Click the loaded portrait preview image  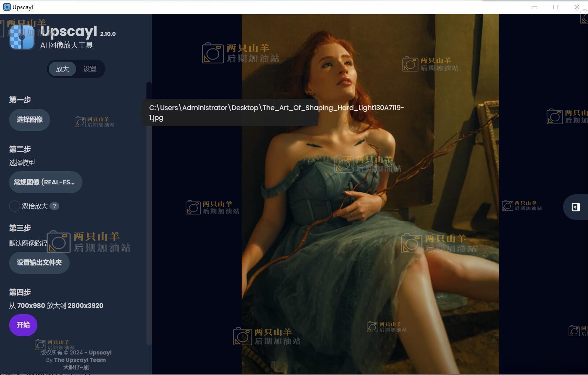370,220
